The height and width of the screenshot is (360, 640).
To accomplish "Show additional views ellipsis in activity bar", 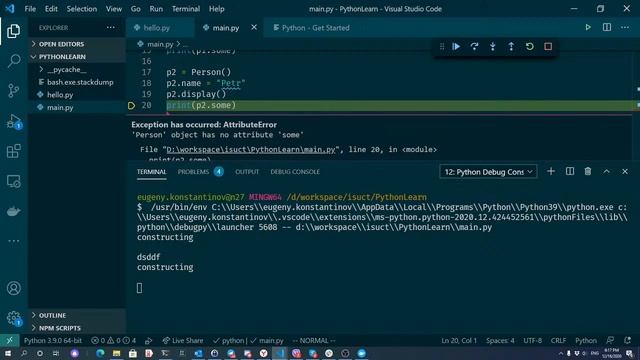I will click(13, 241).
